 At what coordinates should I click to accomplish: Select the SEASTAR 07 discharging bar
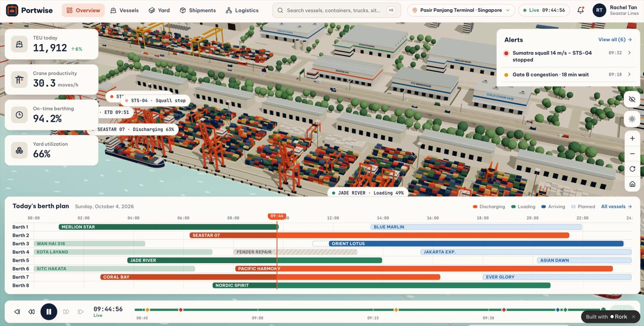pos(379,235)
